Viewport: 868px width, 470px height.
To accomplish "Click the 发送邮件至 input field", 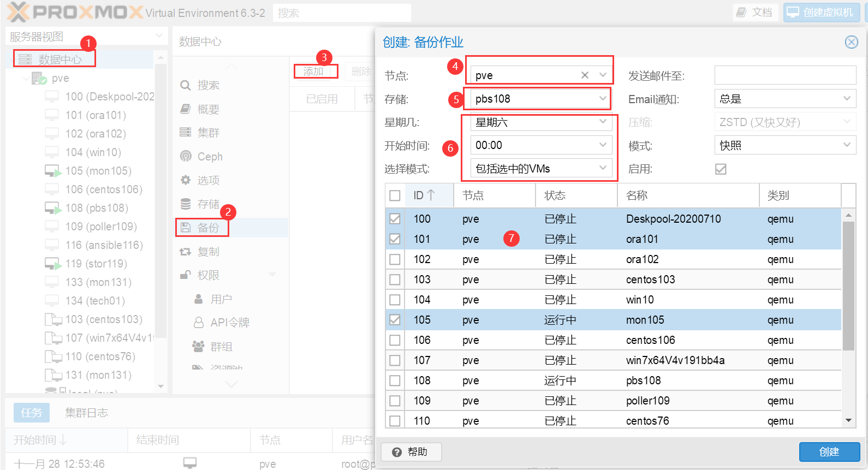I will point(785,75).
